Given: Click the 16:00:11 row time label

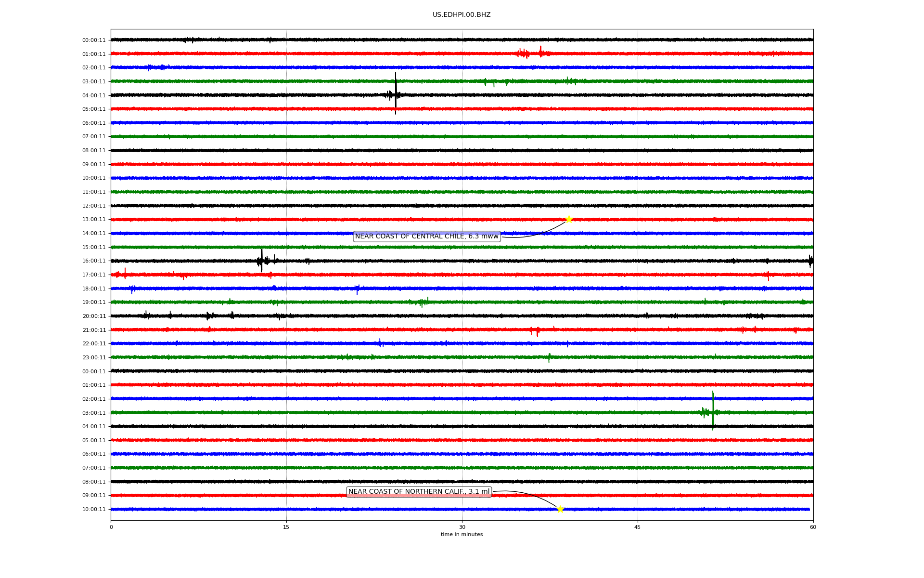Looking at the screenshot, I should coord(94,261).
